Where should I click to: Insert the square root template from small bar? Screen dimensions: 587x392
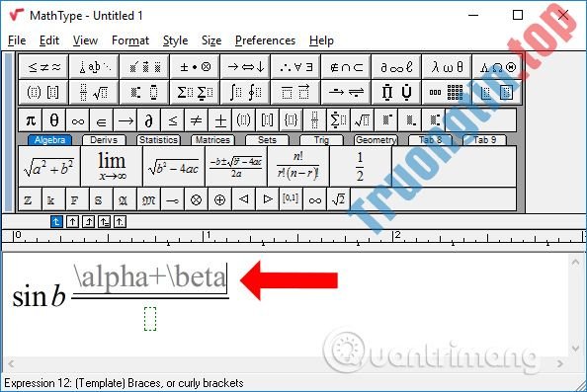point(362,120)
